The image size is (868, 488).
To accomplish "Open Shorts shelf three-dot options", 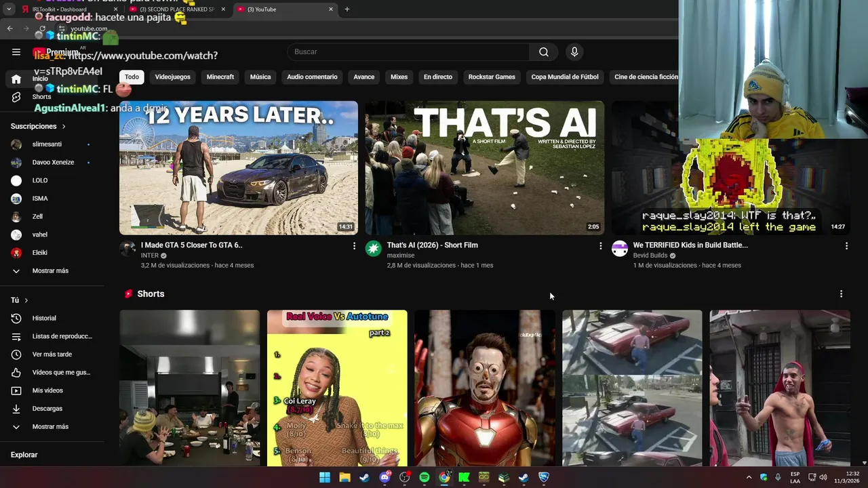I will [841, 294].
